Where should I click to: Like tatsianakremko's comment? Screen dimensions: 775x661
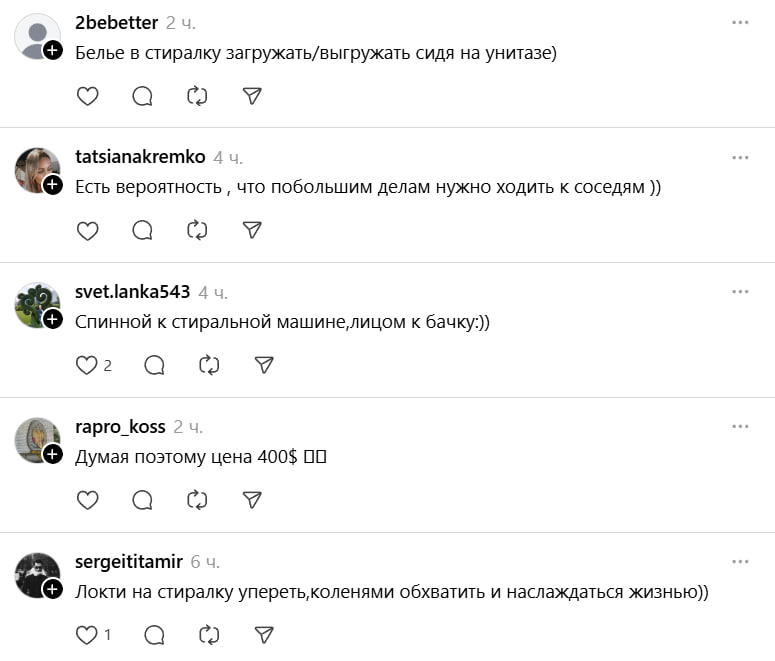[88, 231]
